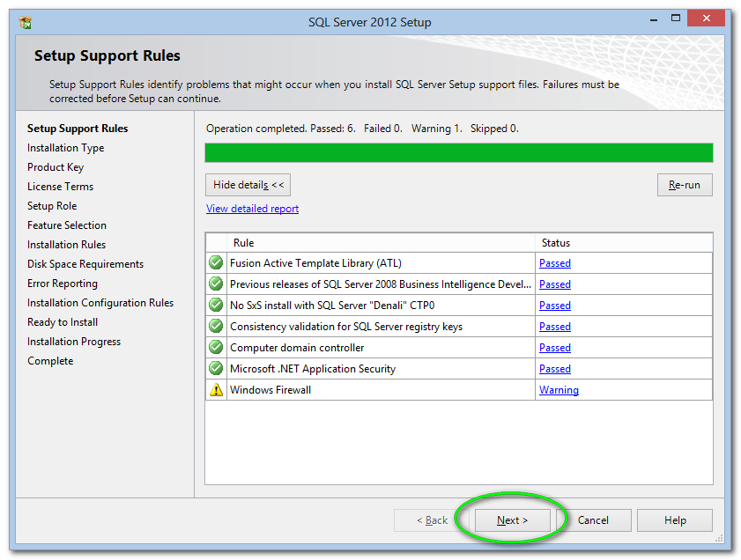Click Next to continue setup

pos(512,520)
